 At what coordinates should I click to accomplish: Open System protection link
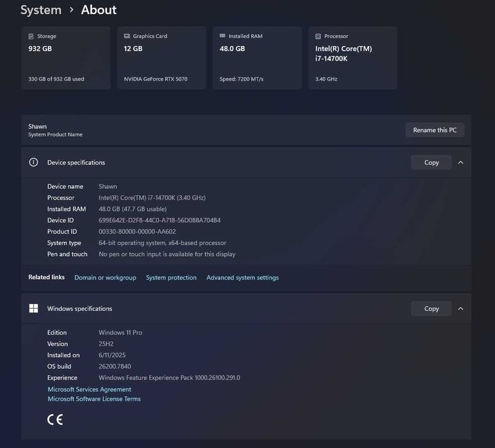pos(171,278)
